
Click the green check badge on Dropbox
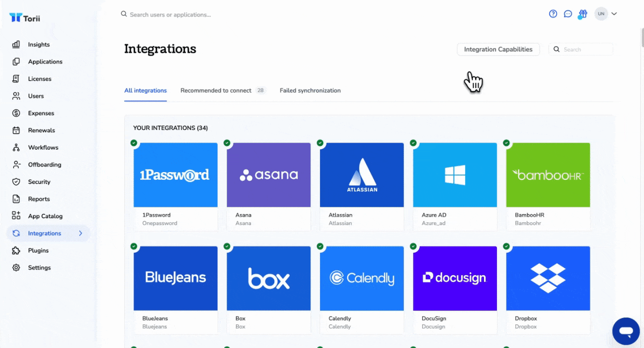(x=506, y=246)
